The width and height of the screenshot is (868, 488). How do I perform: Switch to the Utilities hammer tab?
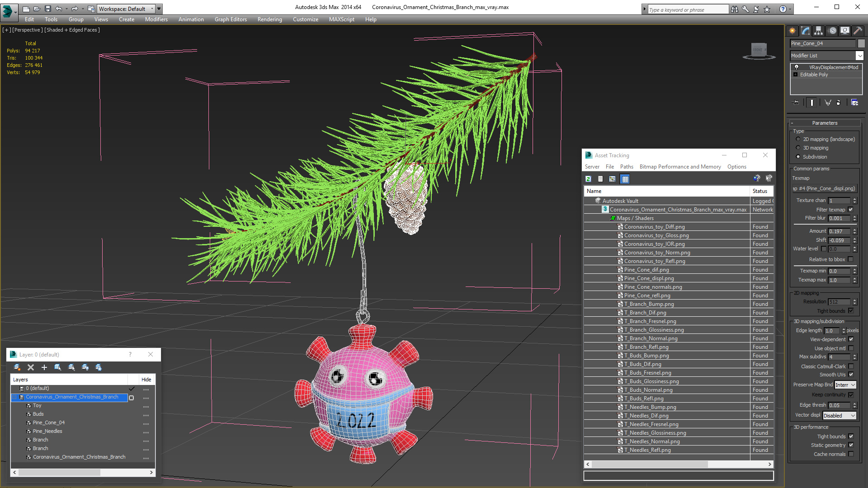pos(858,31)
